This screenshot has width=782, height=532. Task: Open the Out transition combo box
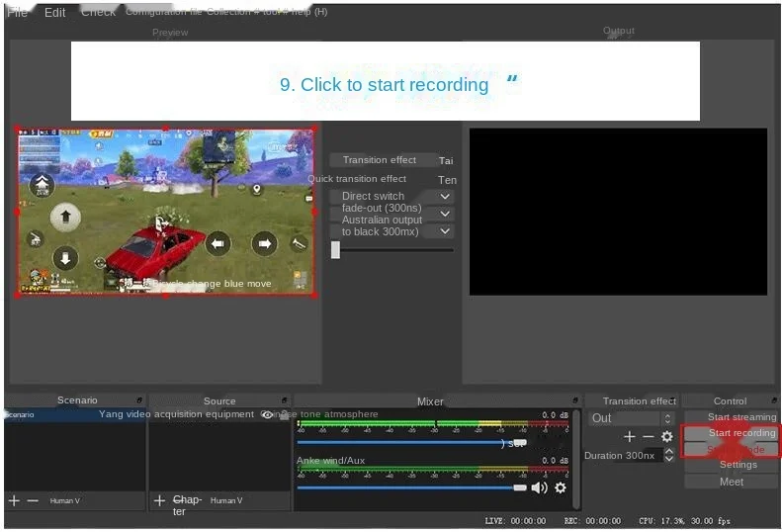632,418
